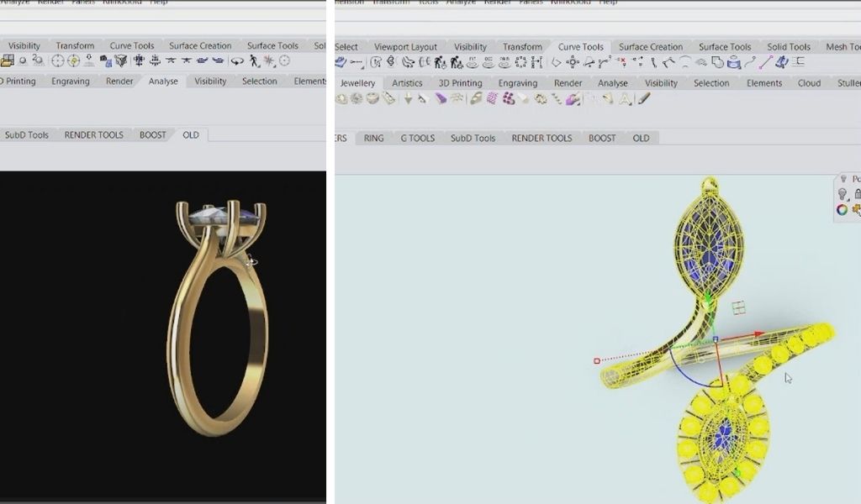The height and width of the screenshot is (504, 861).
Task: Click the puzzle piece icon in side panel
Action: pos(857,210)
